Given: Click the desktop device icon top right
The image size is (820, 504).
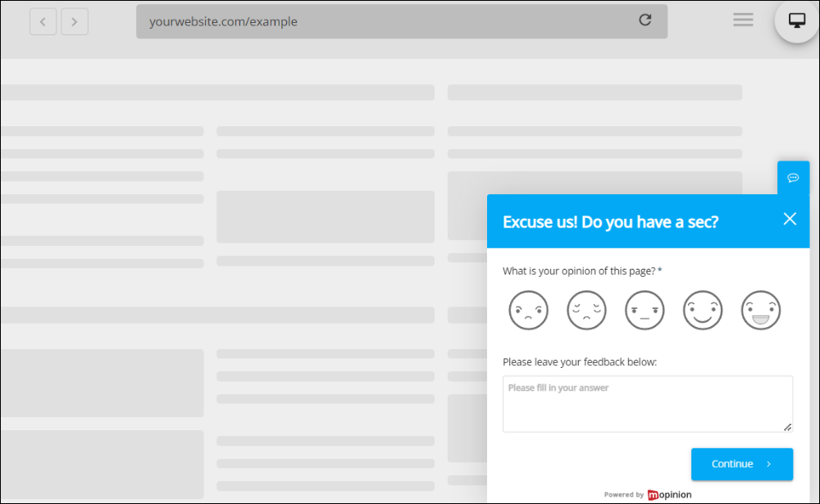Looking at the screenshot, I should click(795, 18).
